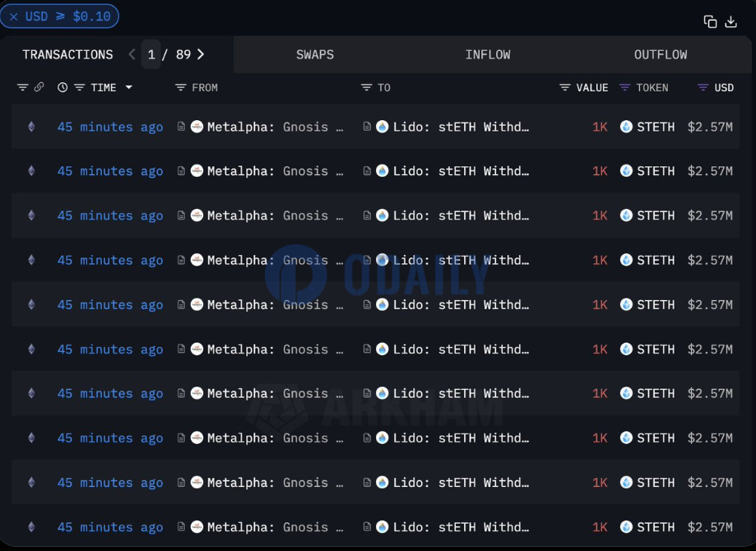The height and width of the screenshot is (551, 756).
Task: Open the last row's 45 minutes ago link
Action: point(110,527)
